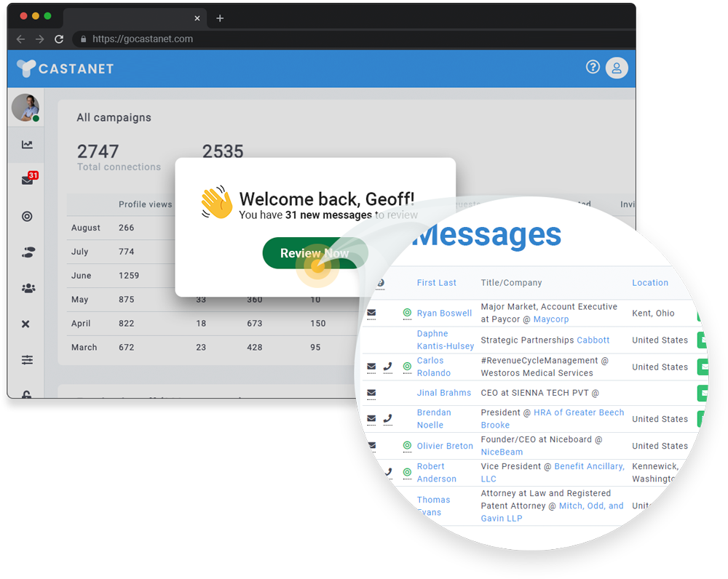
Task: Click the green envelope button on Daphne's row
Action: 702,340
